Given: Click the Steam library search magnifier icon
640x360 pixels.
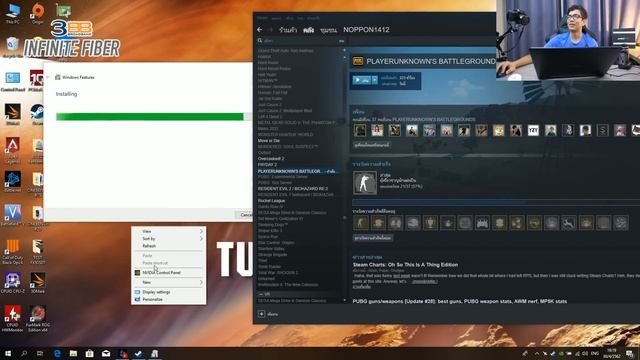Looking at the screenshot, I should point(260,41).
